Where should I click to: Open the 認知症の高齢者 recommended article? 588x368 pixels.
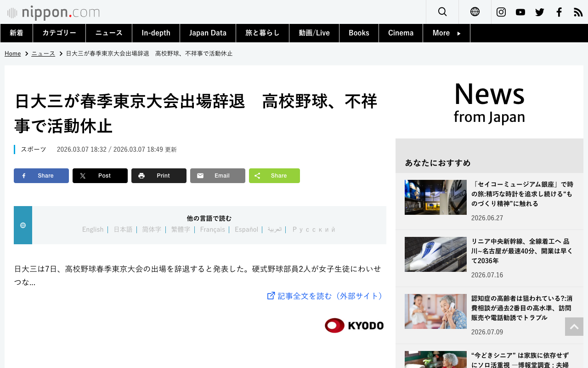coord(522,308)
